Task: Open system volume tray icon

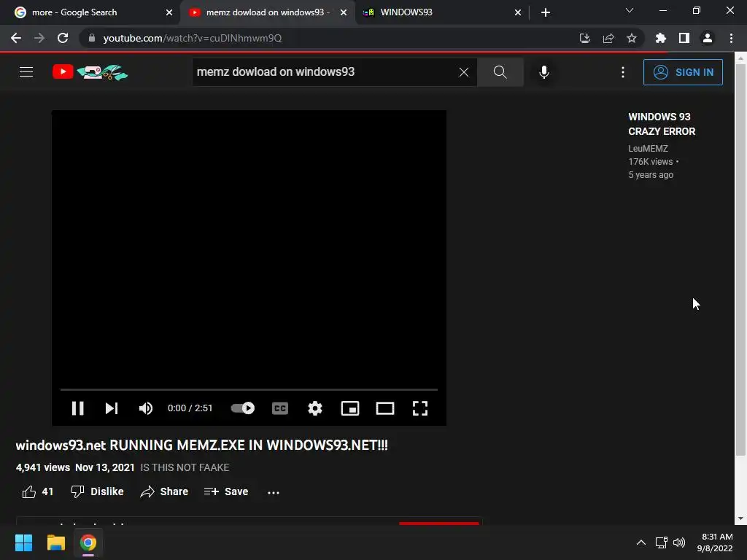Action: click(679, 542)
